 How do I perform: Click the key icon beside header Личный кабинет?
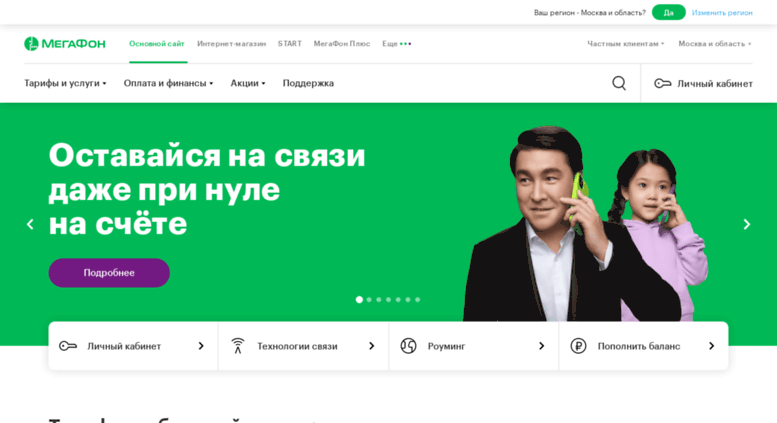point(663,83)
